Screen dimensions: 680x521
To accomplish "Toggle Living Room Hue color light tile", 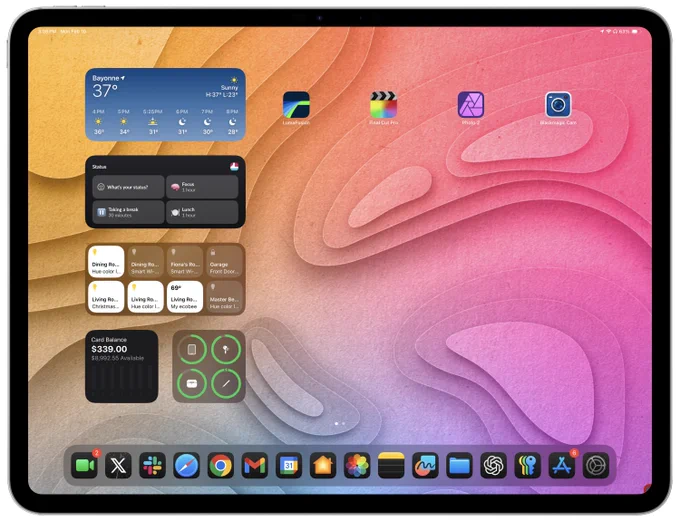I will point(145,296).
